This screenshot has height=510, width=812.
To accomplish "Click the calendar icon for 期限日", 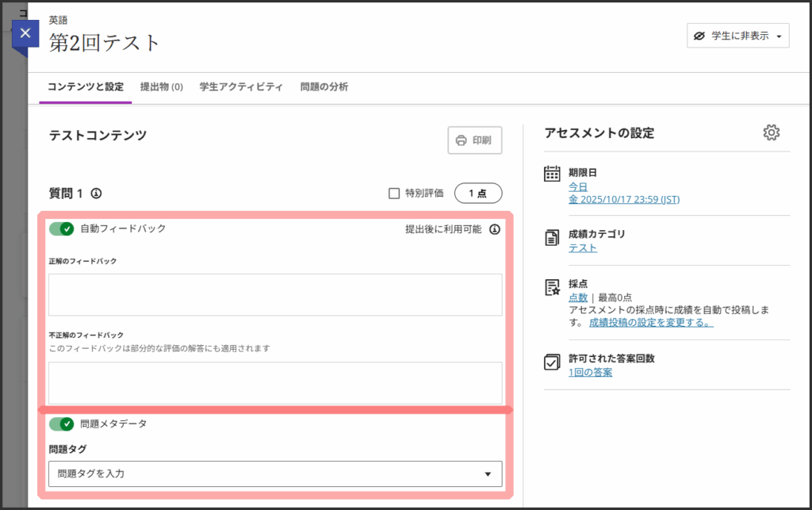I will (552, 174).
